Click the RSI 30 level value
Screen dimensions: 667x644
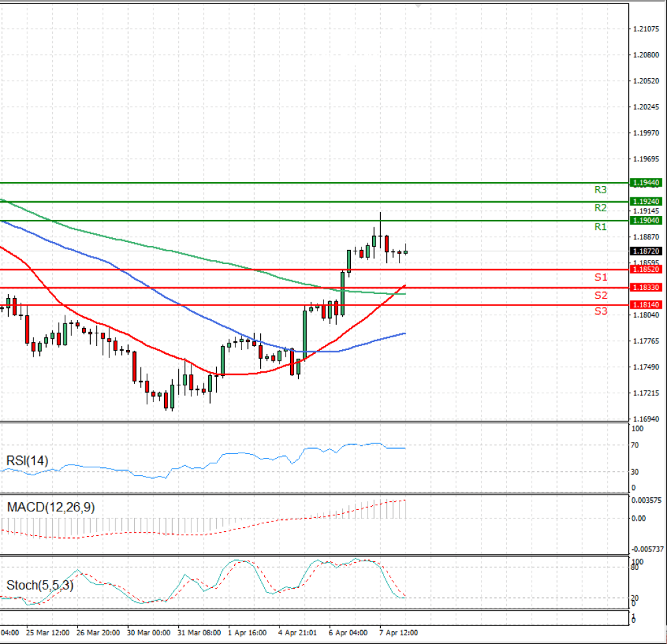635,472
